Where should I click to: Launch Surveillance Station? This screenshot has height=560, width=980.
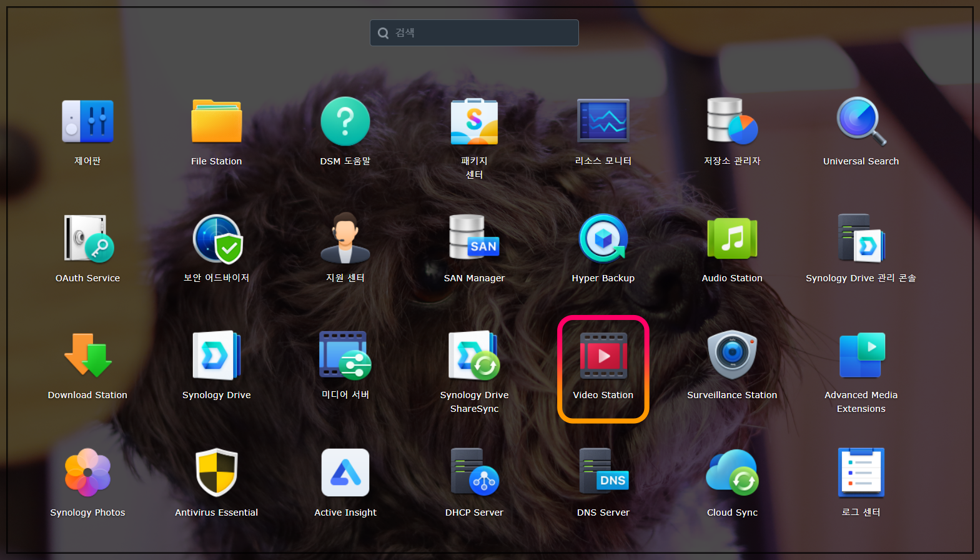732,356
